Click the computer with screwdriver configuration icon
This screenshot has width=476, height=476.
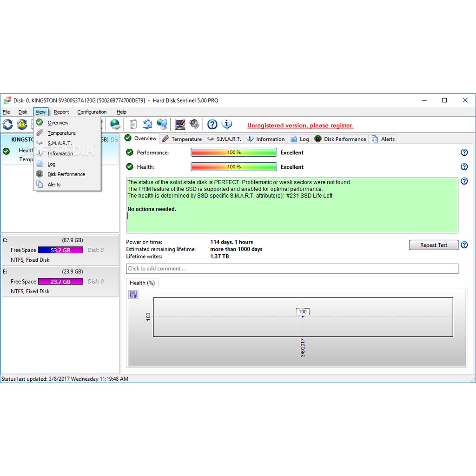coord(180,125)
